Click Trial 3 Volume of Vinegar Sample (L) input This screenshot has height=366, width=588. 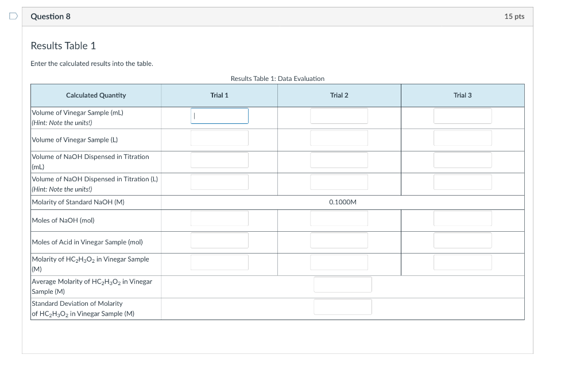click(x=463, y=138)
